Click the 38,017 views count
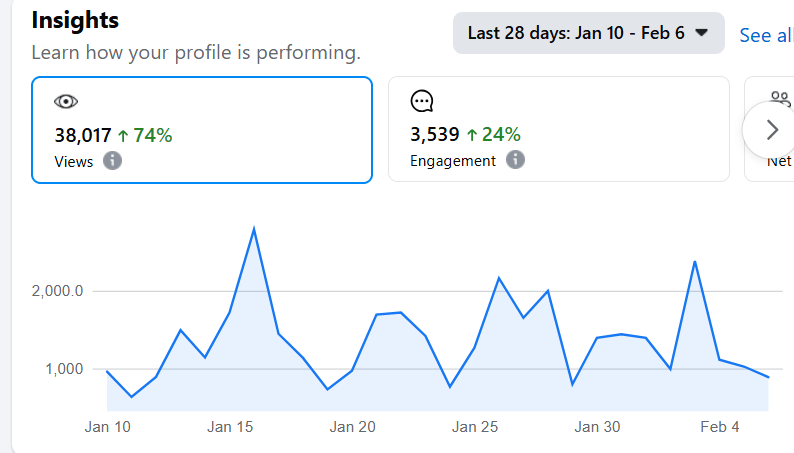Image resolution: width=794 pixels, height=453 pixels. 84,135
